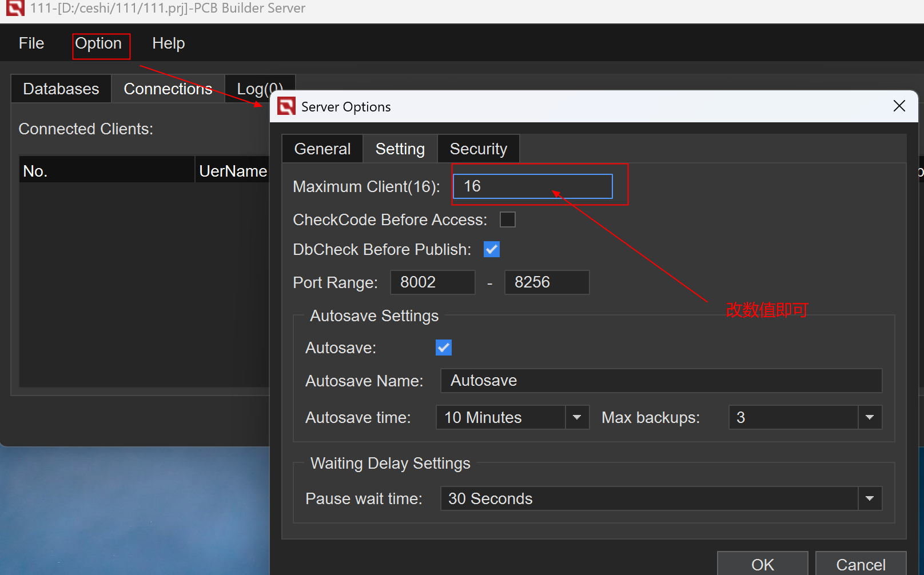Viewport: 924px width, 575px height.
Task: Expand the Autosave time dropdown
Action: [577, 417]
